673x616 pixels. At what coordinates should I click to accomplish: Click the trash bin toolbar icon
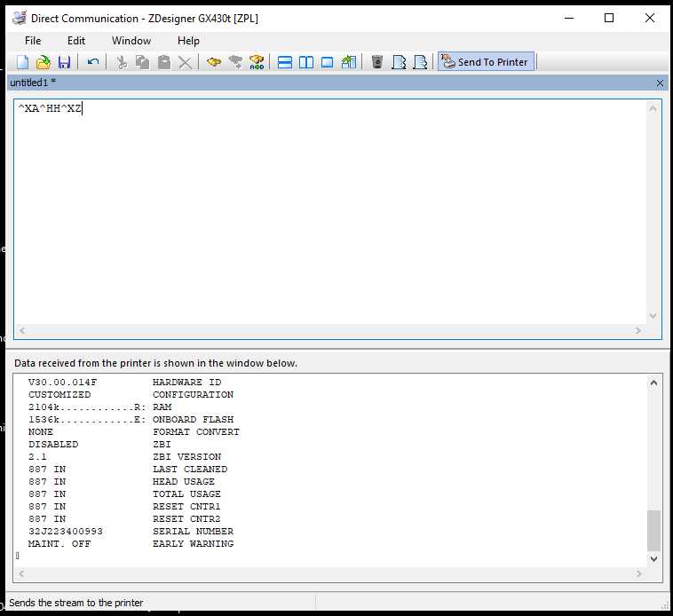click(377, 62)
